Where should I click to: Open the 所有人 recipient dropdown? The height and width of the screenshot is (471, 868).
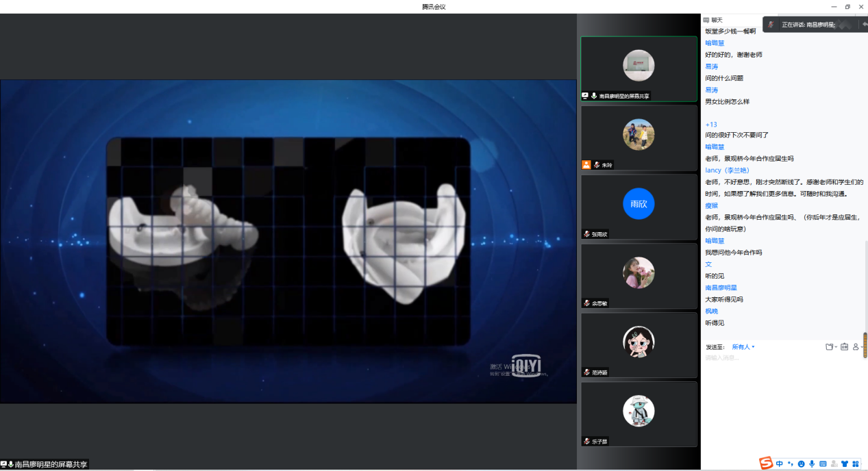tap(743, 347)
